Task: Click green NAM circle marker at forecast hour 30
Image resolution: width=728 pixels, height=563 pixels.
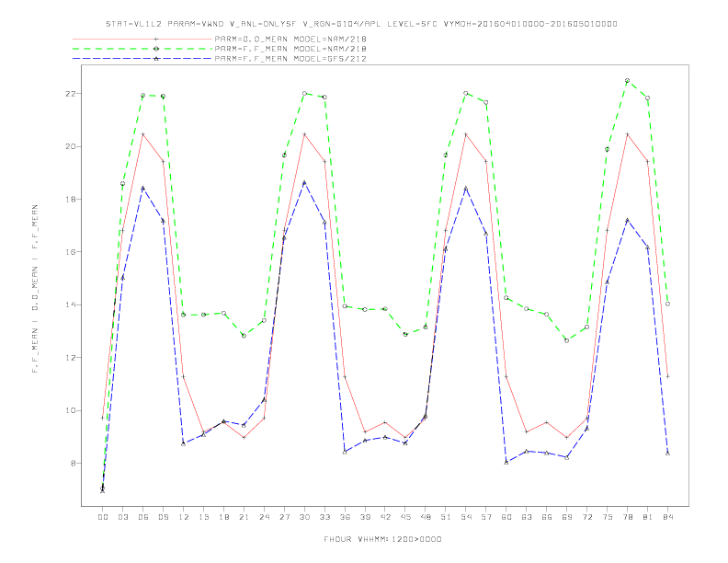Action: 304,93
